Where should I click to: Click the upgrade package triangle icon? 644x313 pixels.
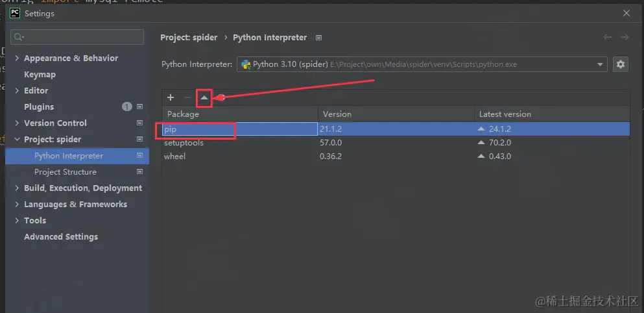pos(204,98)
